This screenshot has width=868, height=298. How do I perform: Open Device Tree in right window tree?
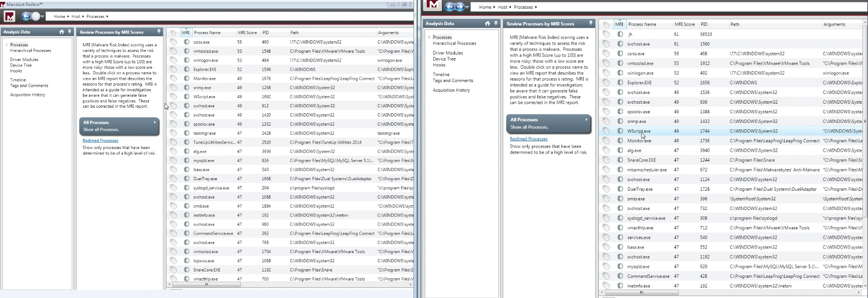pos(444,59)
